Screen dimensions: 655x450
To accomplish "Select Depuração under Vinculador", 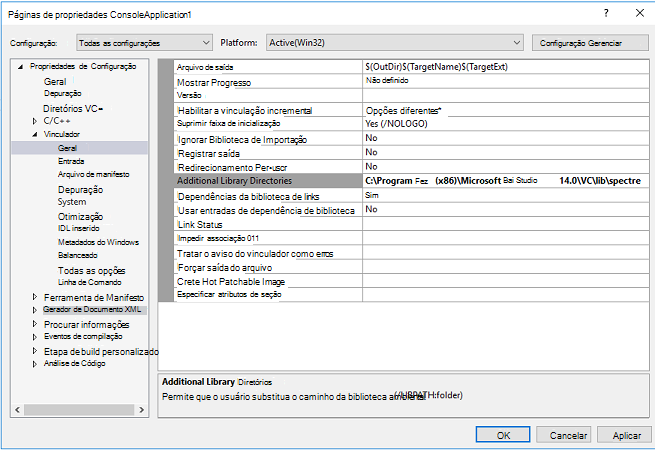I will (x=80, y=190).
